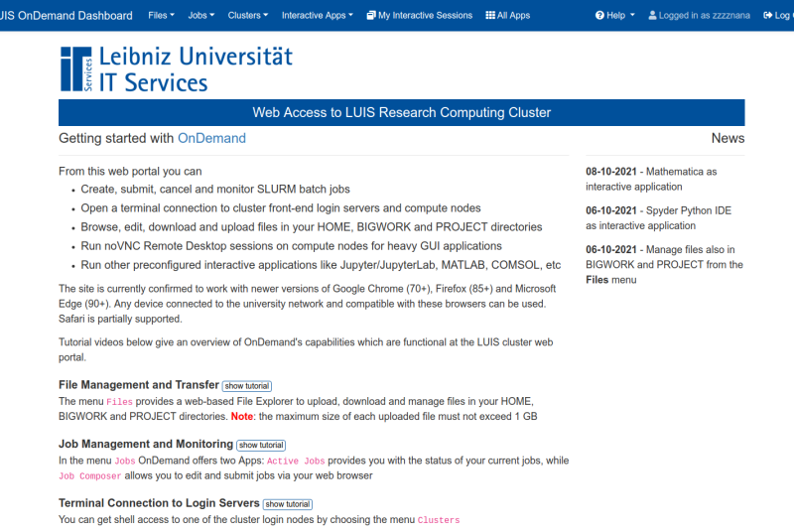This screenshot has width=794, height=532.
Task: Click the user icon beside Logged in as zzzznana
Action: click(x=652, y=15)
